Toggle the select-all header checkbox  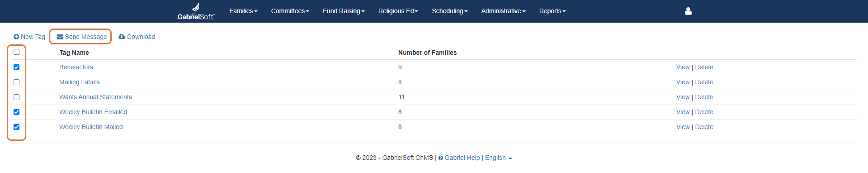[17, 52]
